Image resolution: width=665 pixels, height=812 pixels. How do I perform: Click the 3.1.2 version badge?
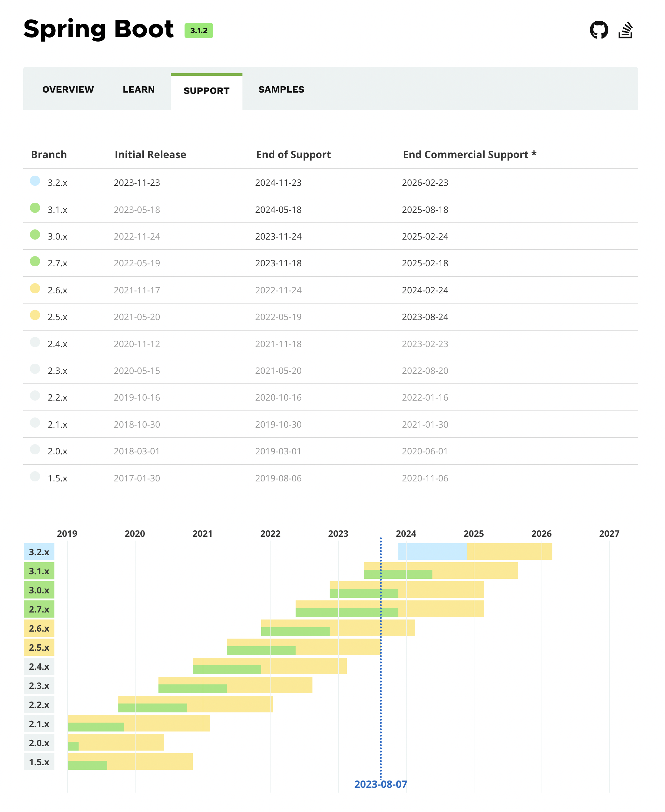coord(199,31)
